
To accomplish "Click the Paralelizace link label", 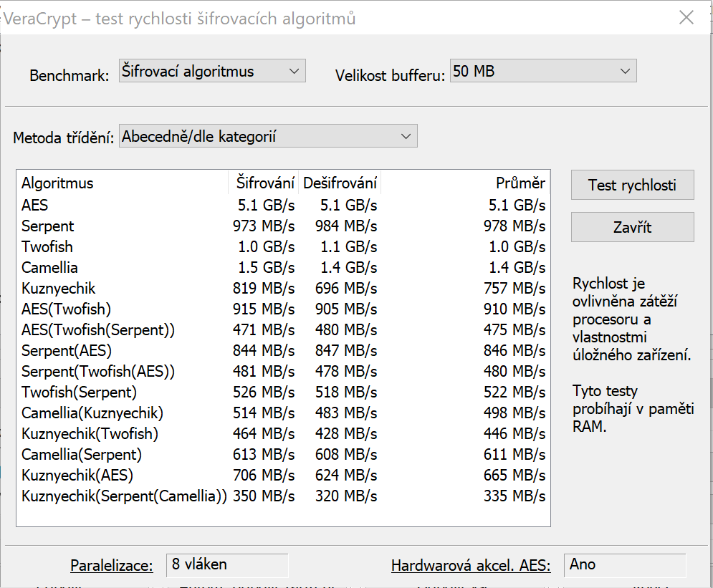I will click(x=112, y=566).
